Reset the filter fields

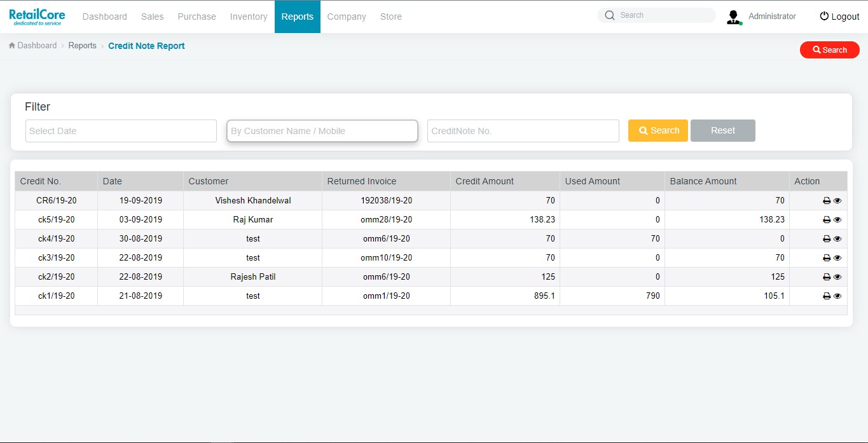click(x=723, y=130)
